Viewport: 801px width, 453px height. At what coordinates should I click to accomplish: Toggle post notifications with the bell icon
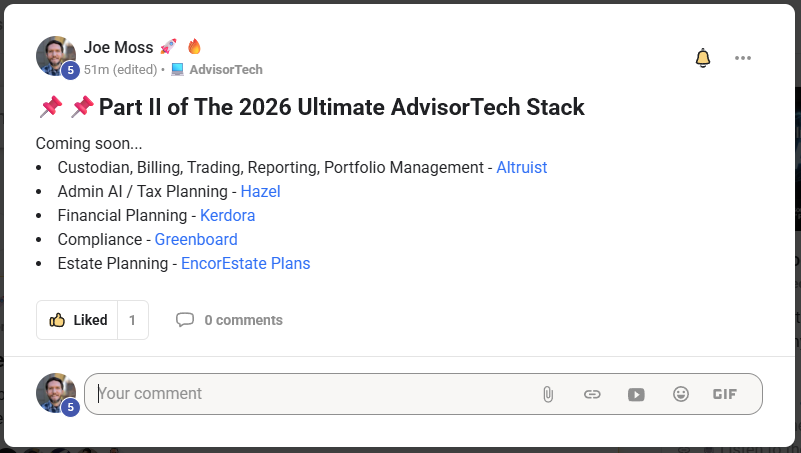pos(703,58)
